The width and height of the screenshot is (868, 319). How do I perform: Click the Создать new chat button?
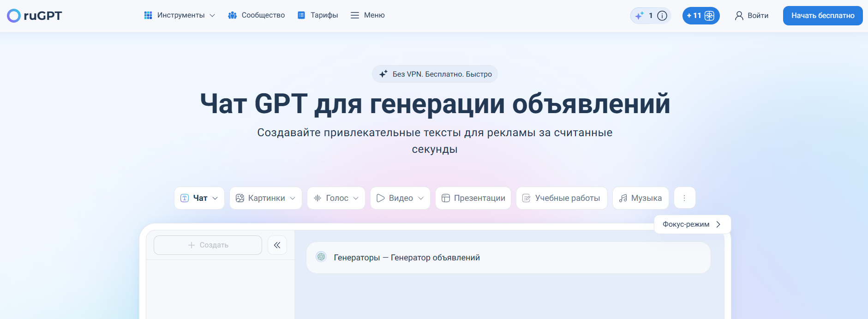click(x=208, y=245)
